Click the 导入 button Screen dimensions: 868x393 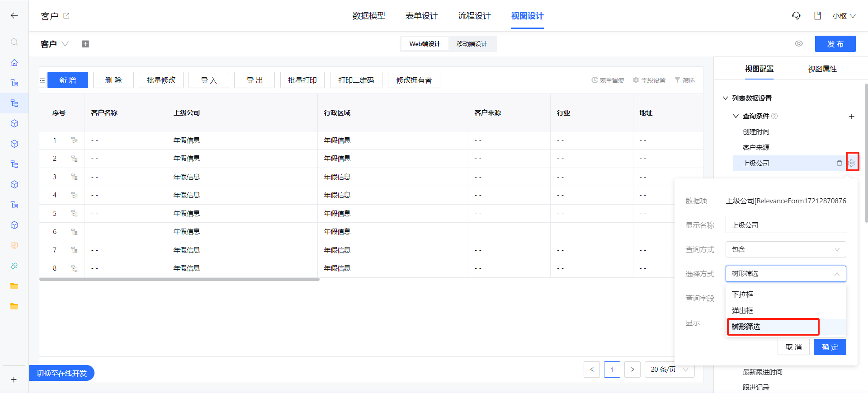click(x=209, y=80)
